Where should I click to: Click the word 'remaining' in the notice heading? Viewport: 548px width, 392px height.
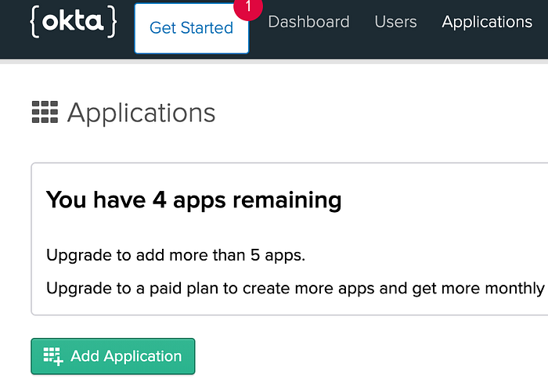(287, 201)
